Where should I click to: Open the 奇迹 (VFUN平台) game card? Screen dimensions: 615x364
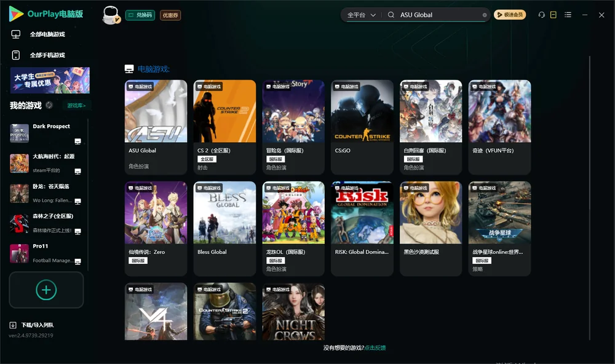(x=499, y=127)
